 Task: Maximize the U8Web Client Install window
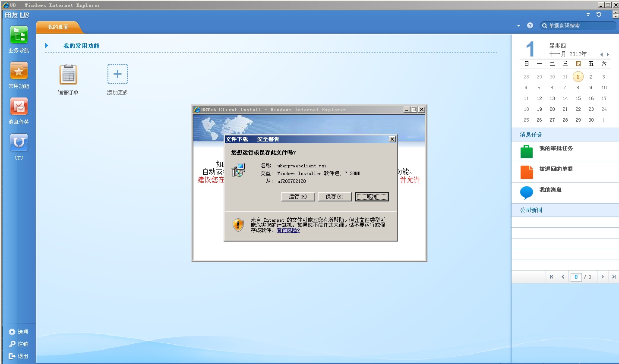coord(414,110)
